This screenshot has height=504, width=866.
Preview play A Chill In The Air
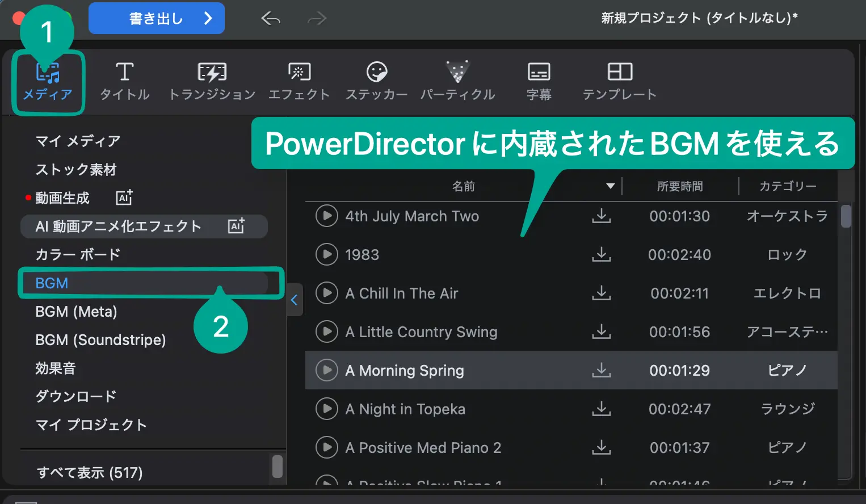pyautogui.click(x=327, y=293)
